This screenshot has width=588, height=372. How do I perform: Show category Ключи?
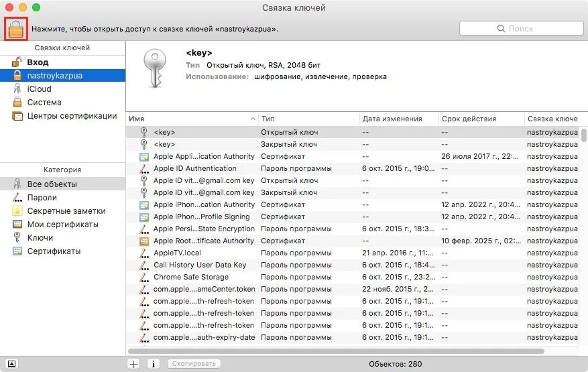tap(62, 238)
